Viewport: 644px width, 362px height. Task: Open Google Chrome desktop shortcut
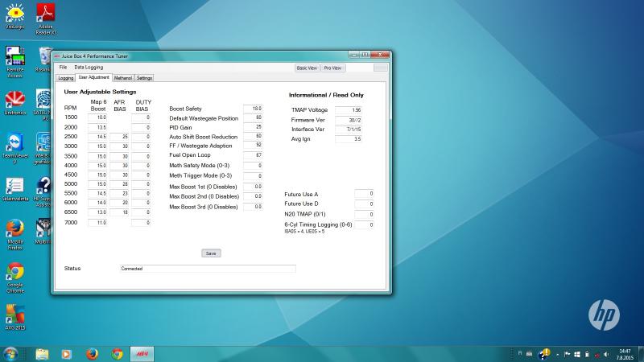(x=14, y=272)
